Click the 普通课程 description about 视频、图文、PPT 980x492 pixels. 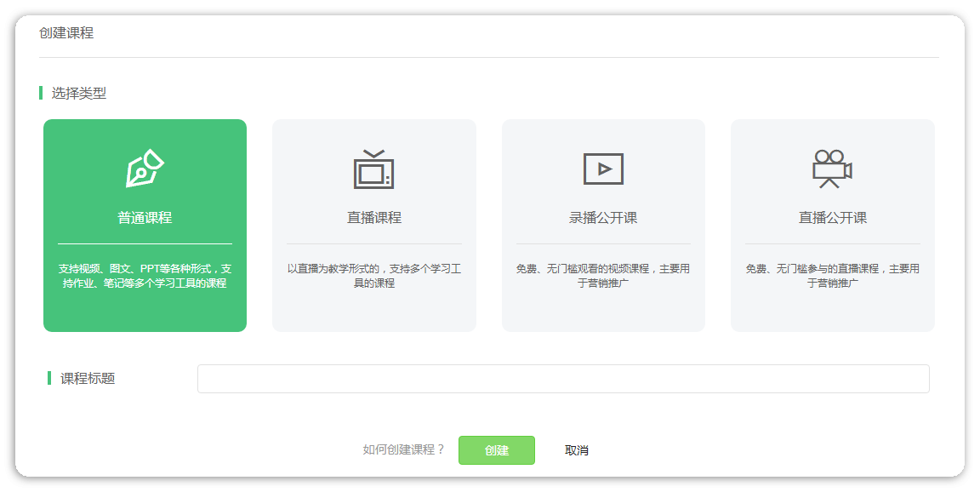coord(145,276)
